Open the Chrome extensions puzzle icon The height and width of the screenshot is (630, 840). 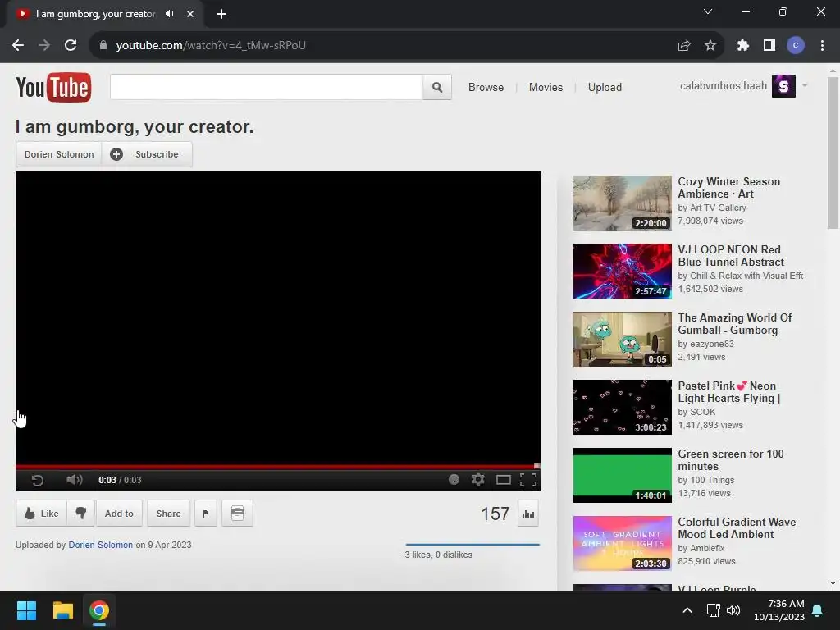742,46
